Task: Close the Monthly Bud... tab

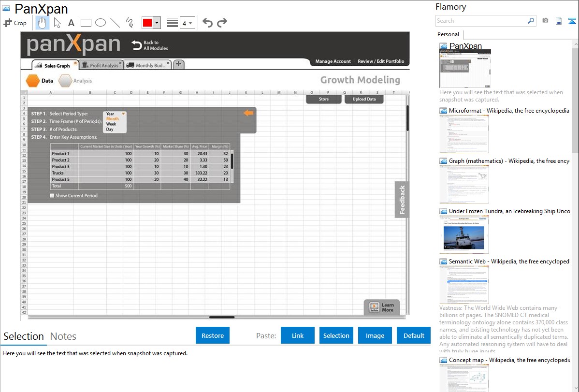Action: tap(168, 63)
